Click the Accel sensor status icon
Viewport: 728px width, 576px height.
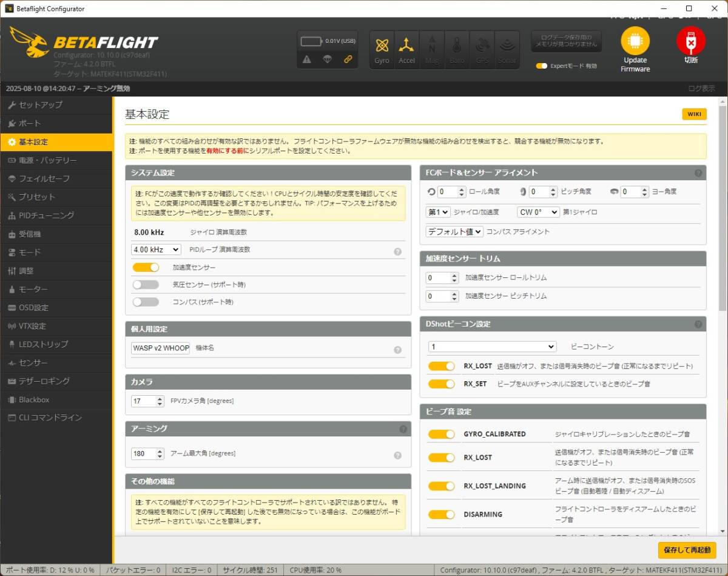coord(406,50)
